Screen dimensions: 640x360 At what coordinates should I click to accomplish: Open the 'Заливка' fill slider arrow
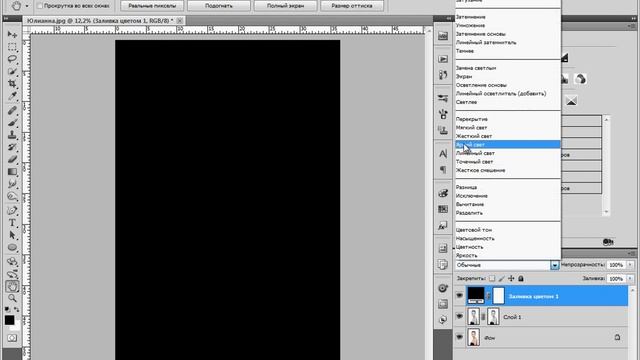pos(630,279)
